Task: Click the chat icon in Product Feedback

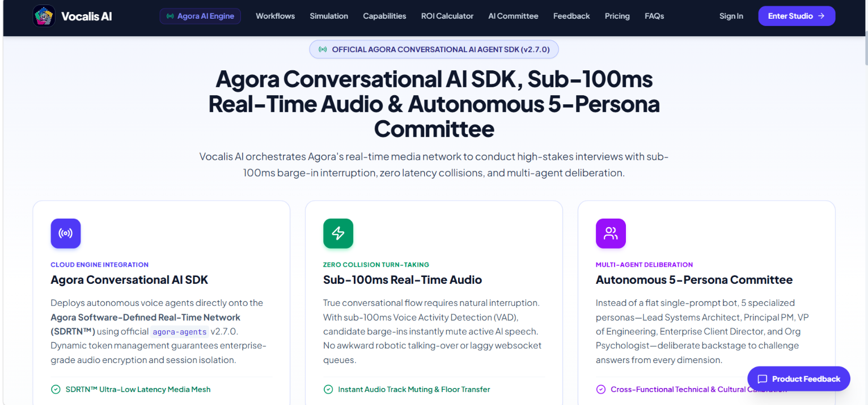Action: pos(763,379)
